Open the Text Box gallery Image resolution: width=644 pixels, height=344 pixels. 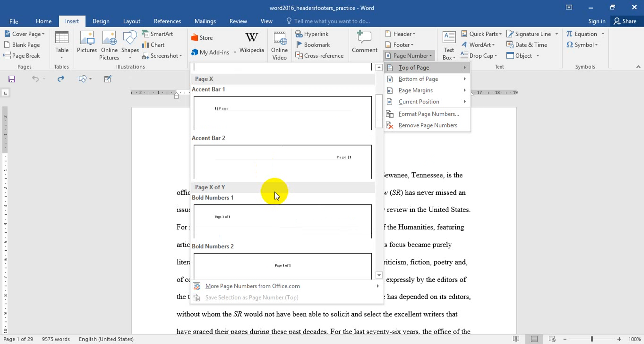tap(449, 46)
